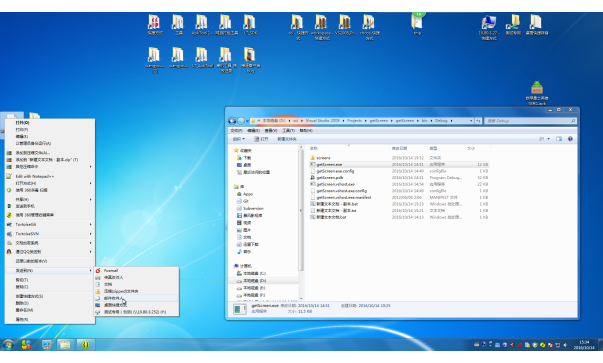The image size is (603, 363).
Task: Open the File menu in Explorer menu bar
Action: 236,131
